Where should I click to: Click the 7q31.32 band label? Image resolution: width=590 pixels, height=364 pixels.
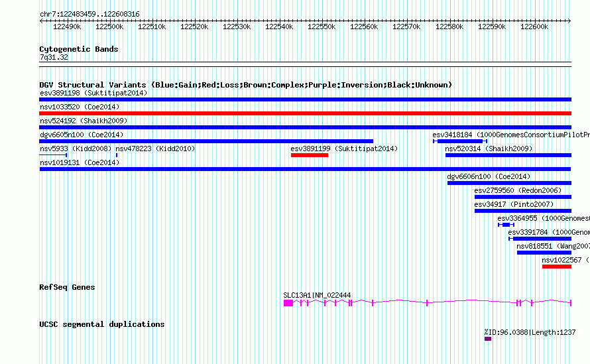[54, 57]
